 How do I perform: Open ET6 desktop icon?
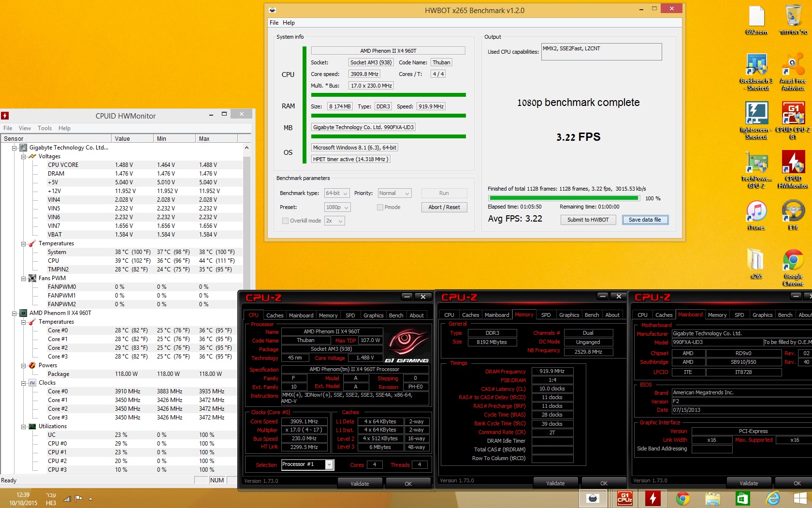tap(793, 215)
